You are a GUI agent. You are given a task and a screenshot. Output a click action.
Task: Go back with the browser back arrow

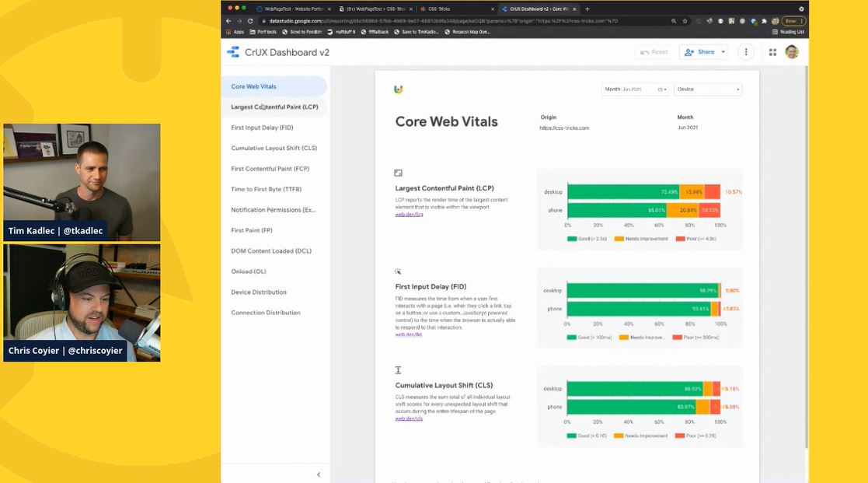(228, 21)
